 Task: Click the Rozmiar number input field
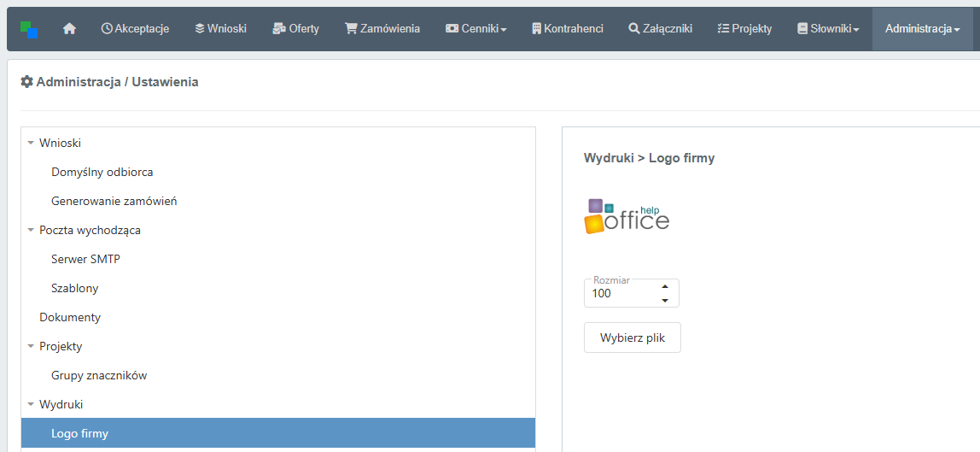pos(620,294)
